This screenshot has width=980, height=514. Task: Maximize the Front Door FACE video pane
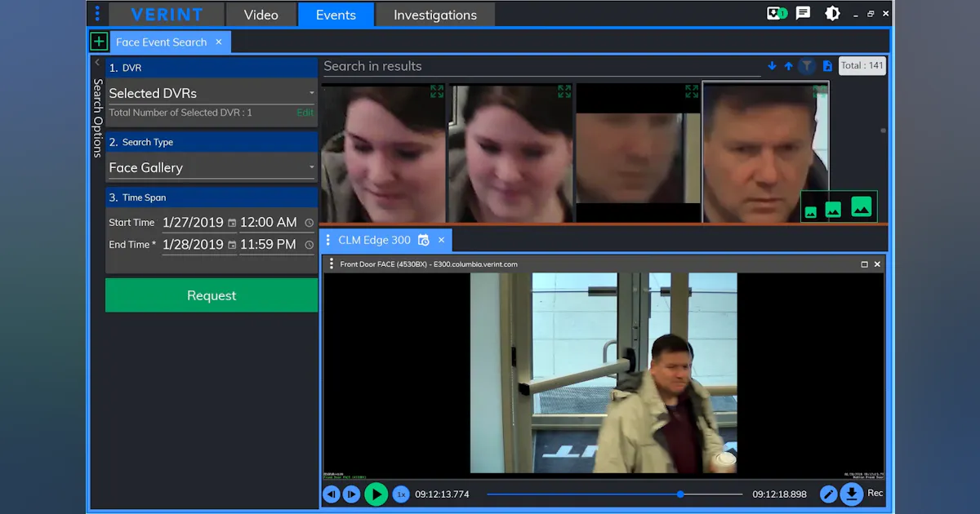[x=865, y=264]
